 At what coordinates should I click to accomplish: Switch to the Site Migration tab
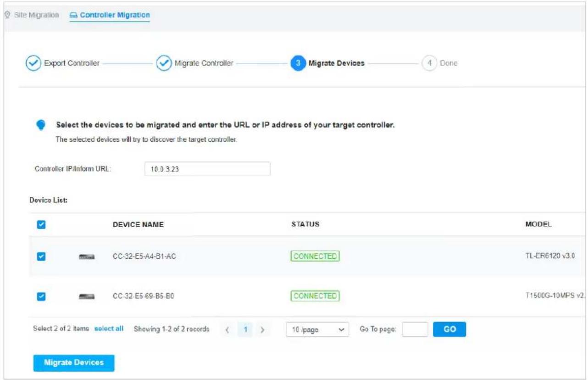31,15
